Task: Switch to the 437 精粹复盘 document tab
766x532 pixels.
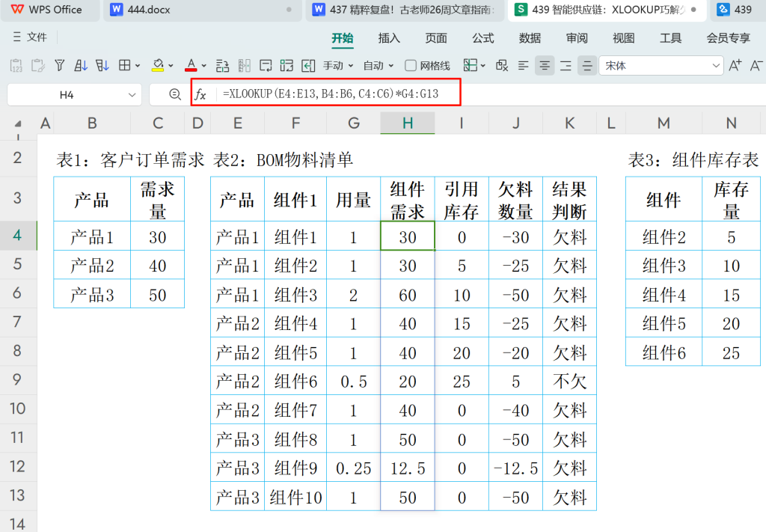Action: [x=405, y=10]
